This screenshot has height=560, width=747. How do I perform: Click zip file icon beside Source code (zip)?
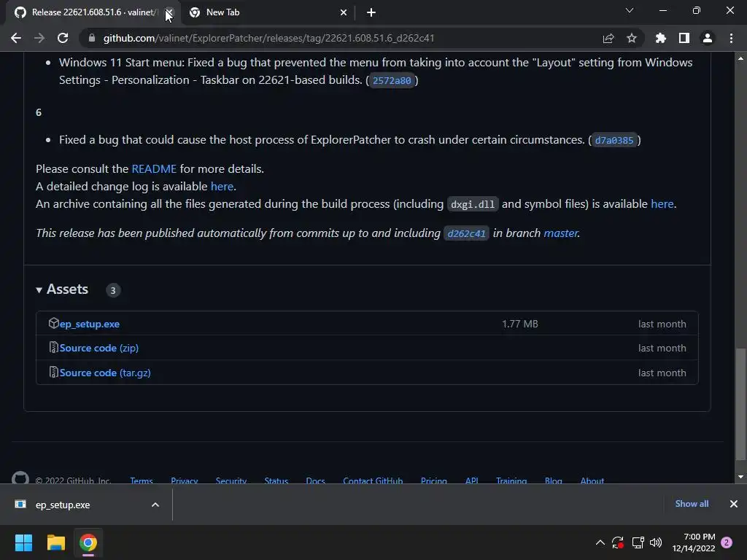tap(53, 348)
